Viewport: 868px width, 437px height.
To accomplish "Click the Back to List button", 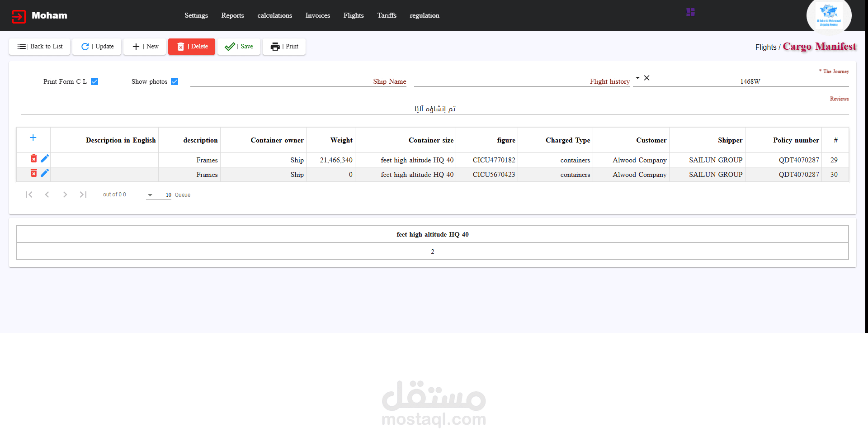I will coord(40,47).
